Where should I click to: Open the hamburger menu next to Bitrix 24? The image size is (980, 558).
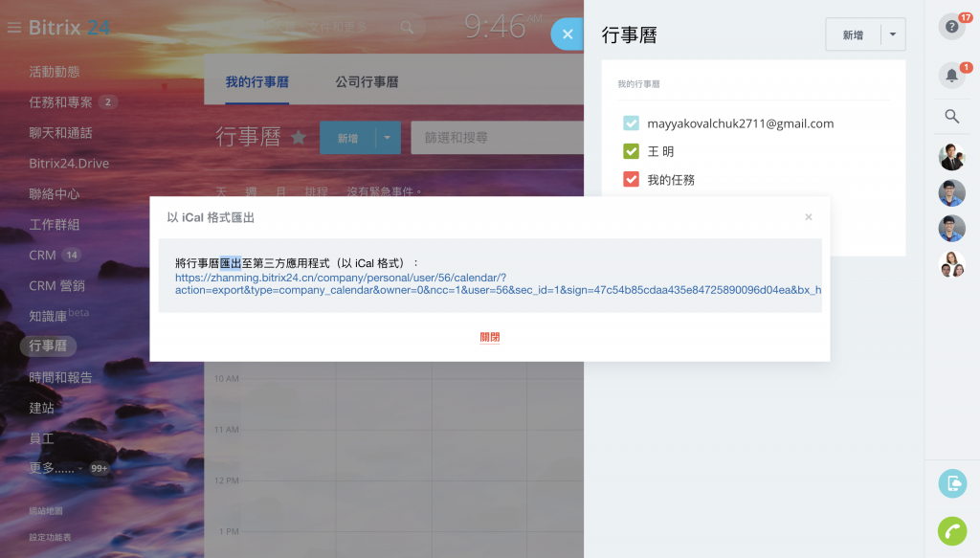pyautogui.click(x=14, y=28)
